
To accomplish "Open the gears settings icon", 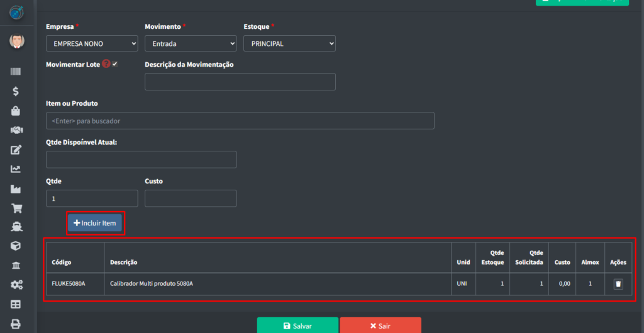I will 16,285.
